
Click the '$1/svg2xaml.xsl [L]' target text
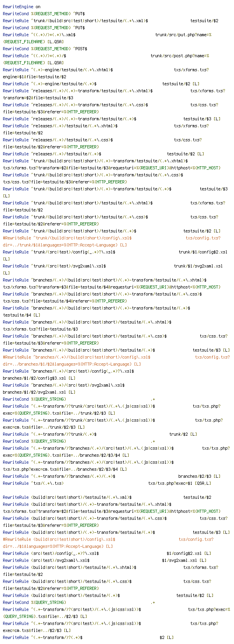[184, 560]
